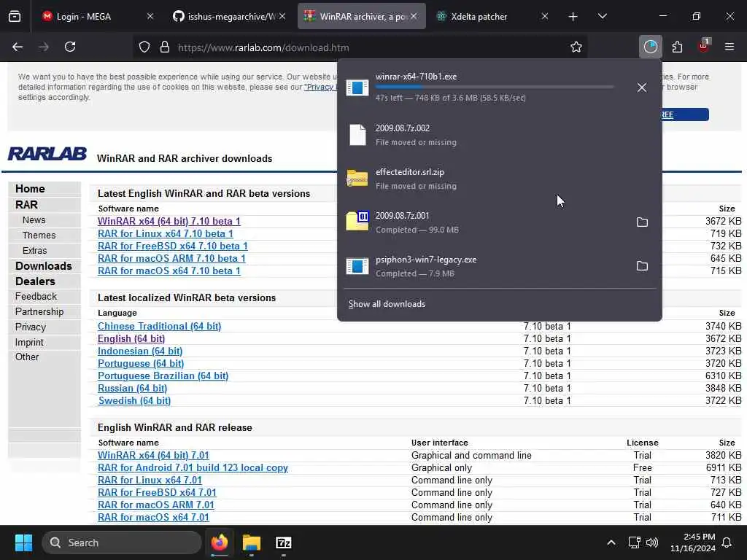
Task: Select the 2009.08.7z.002 download entry
Action: (x=499, y=135)
